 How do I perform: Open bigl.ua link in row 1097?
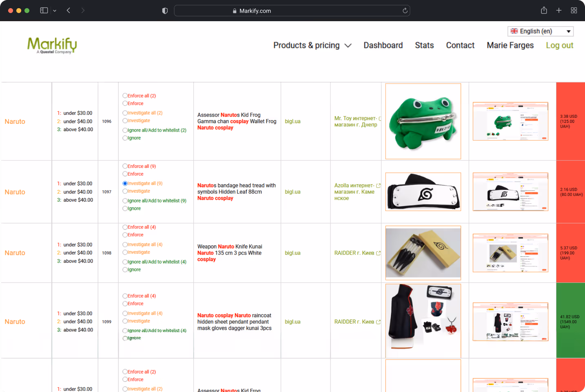pos(292,192)
